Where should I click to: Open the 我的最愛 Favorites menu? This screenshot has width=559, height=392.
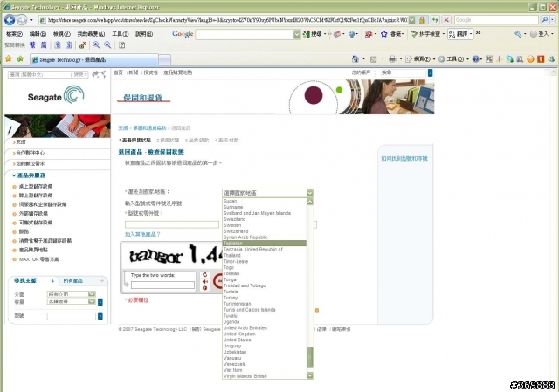(91, 34)
